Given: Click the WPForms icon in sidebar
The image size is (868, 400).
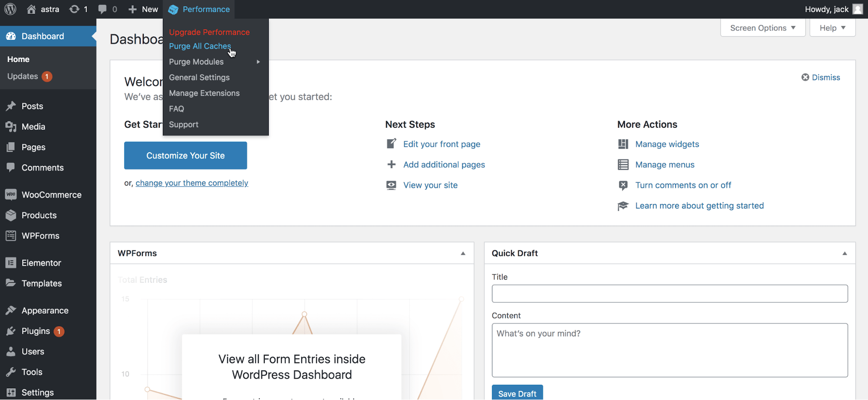Looking at the screenshot, I should (11, 236).
